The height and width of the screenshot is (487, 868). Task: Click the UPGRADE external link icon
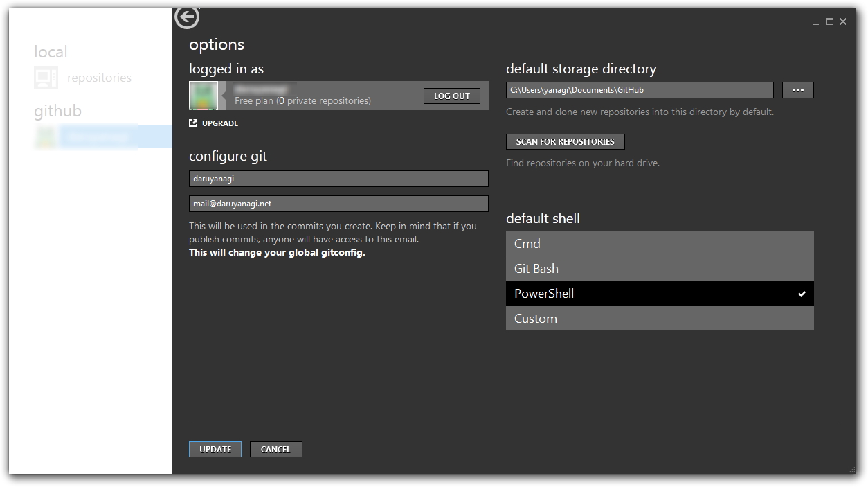coord(193,123)
